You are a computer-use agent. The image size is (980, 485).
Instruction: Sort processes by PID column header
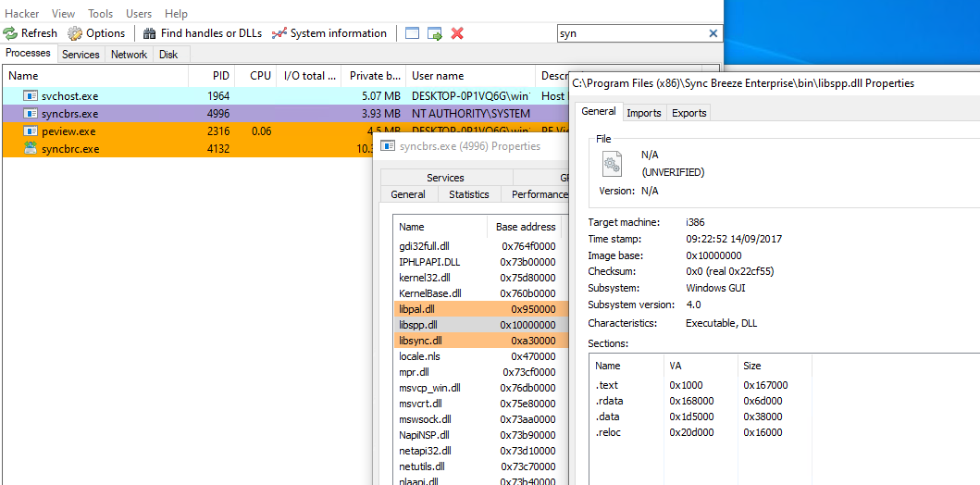[219, 76]
